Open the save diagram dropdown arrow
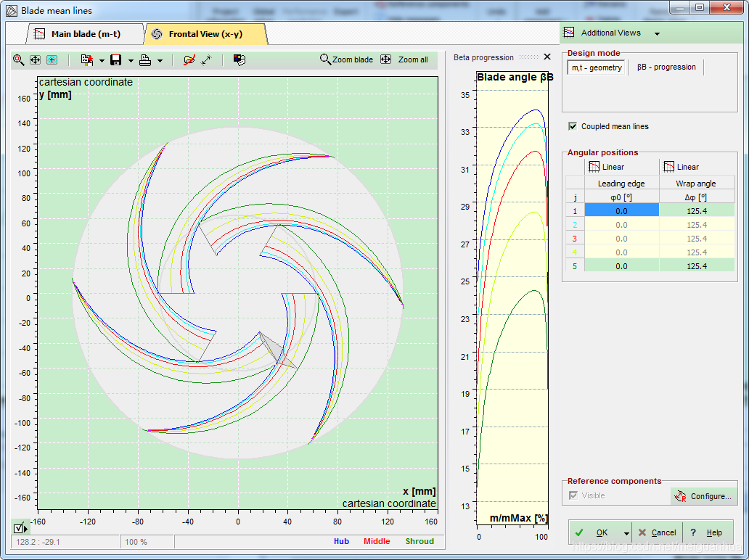The height and width of the screenshot is (560, 749). click(x=131, y=61)
